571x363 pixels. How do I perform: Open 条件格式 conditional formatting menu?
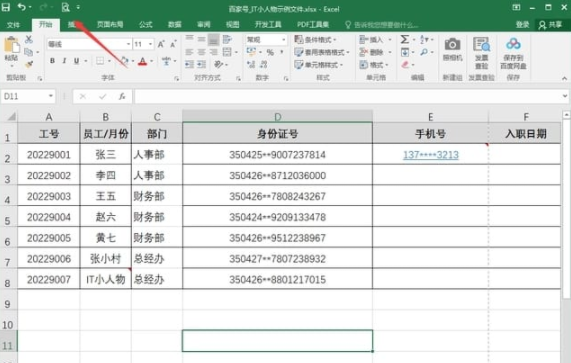(315, 39)
